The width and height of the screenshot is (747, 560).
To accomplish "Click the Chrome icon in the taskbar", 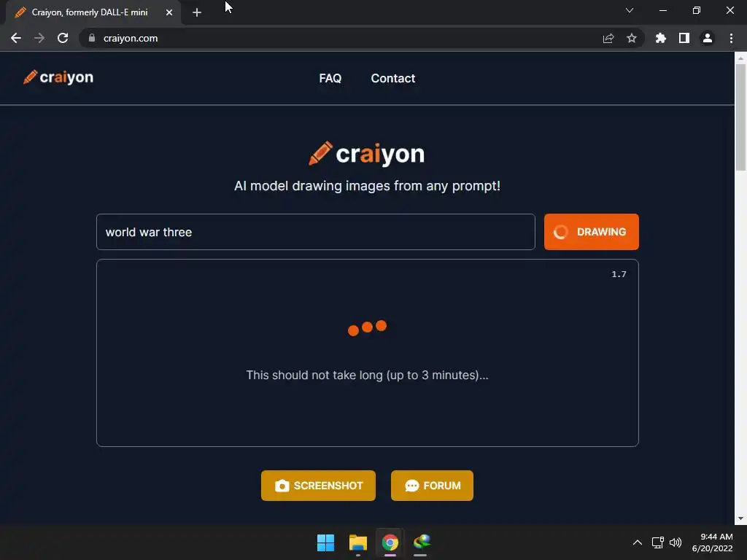I will point(390,542).
